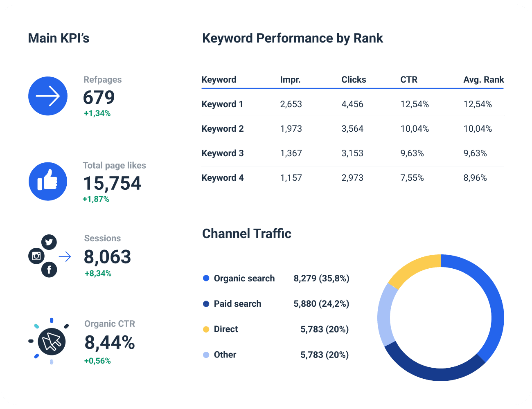Sort the table by Impr. column
The height and width of the screenshot is (409, 532).
pos(291,79)
